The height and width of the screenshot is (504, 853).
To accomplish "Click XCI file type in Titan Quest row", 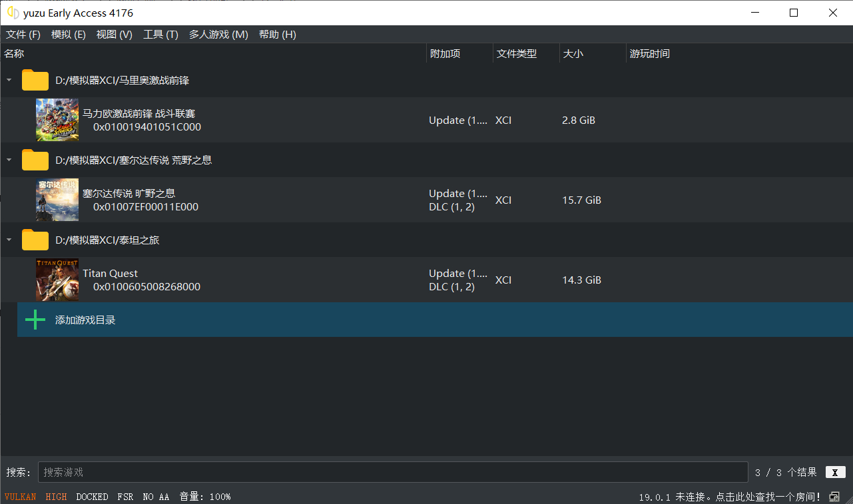I will 503,280.
